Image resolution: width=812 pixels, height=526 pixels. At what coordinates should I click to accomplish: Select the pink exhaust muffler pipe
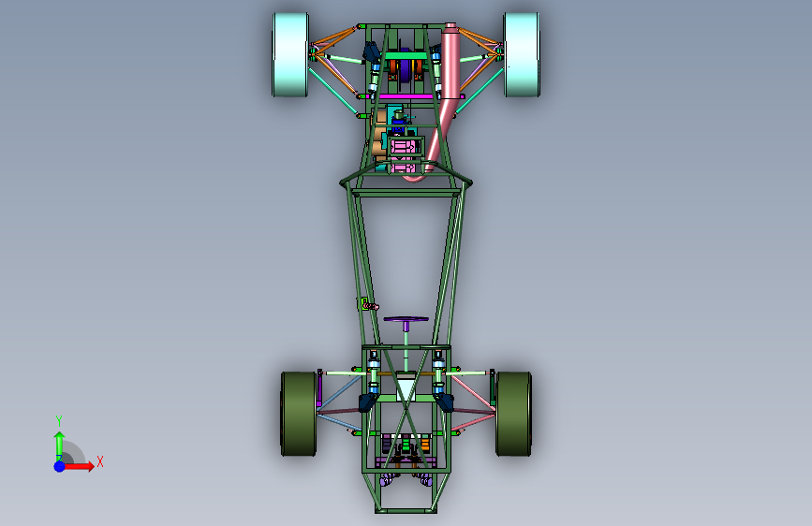pyautogui.click(x=450, y=61)
